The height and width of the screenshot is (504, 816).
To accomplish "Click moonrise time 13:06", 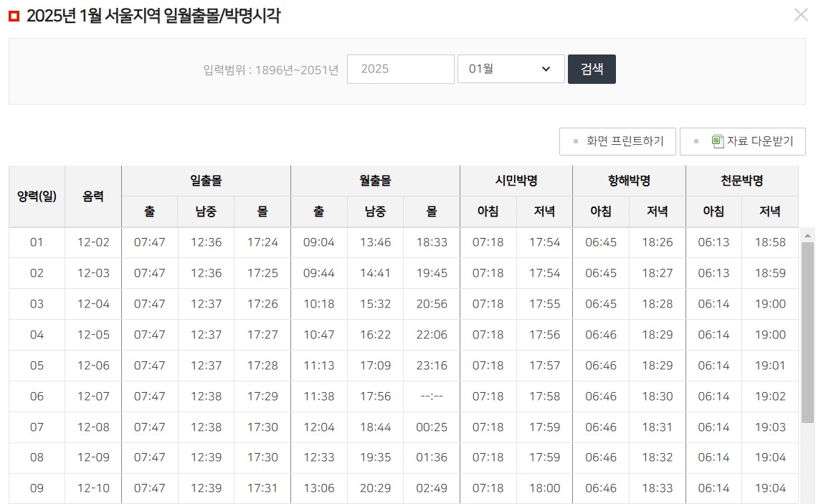I will 319,488.
